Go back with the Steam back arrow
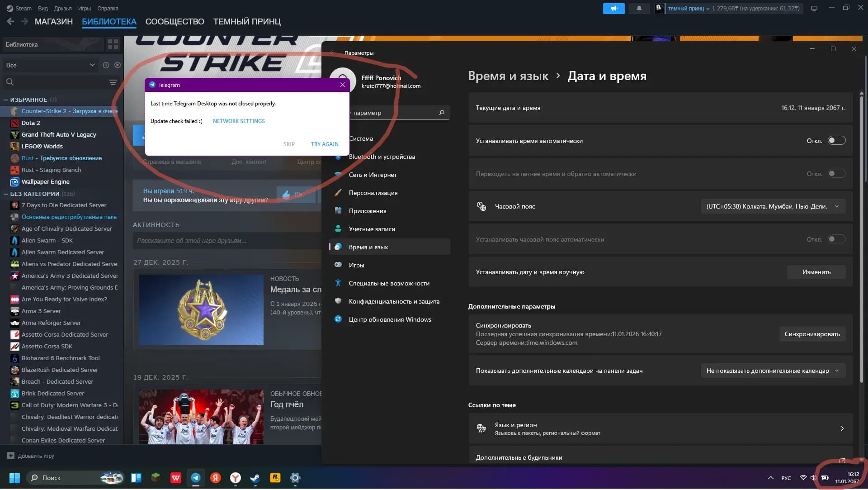 (10, 21)
